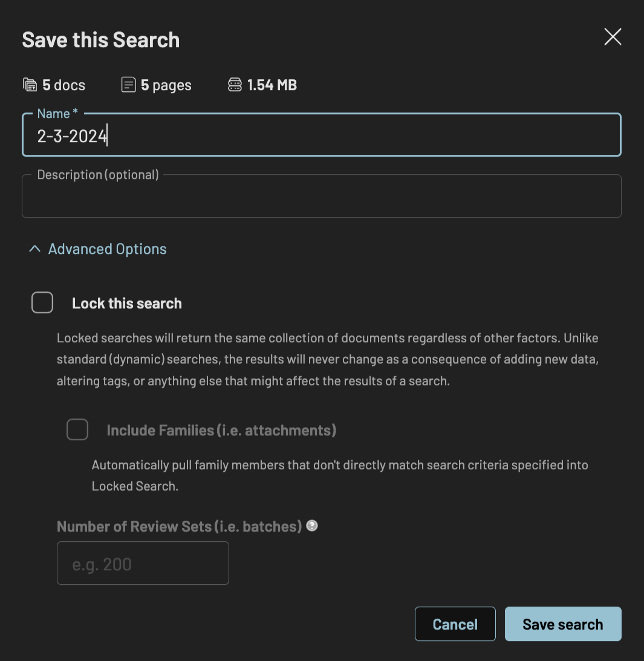
Task: Click the Save this Search heading
Action: (x=101, y=40)
